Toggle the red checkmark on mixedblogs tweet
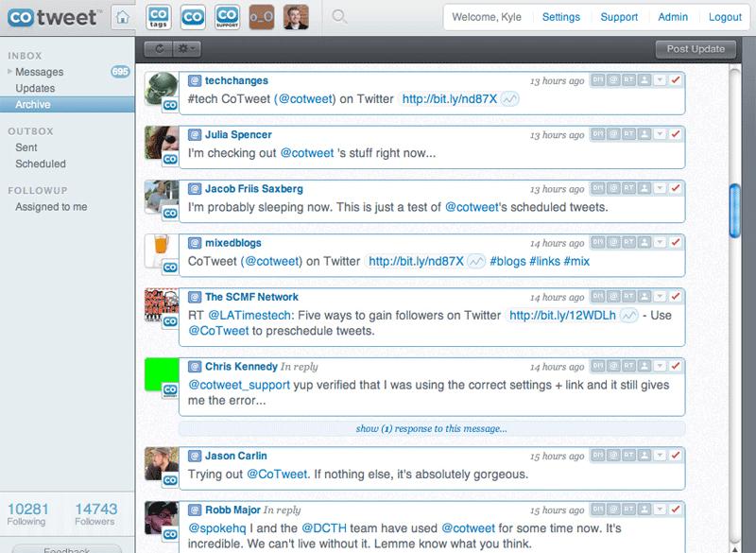 676,242
